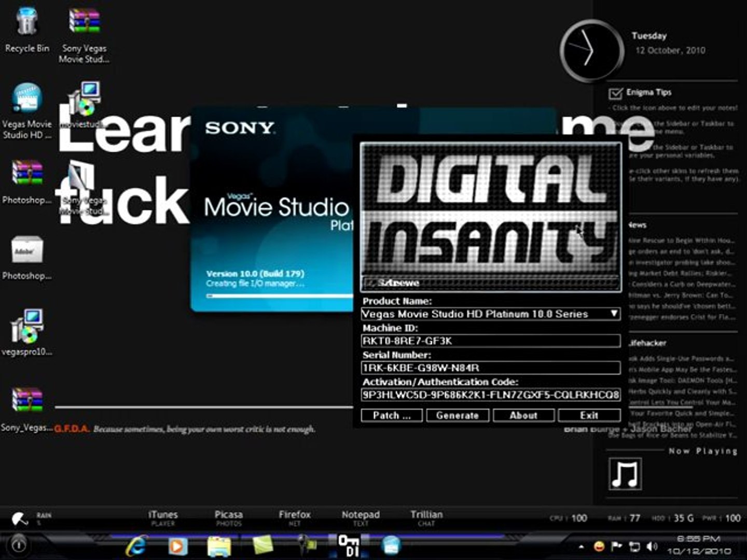This screenshot has height=560, width=747.
Task: Open Internet Explorer from the taskbar
Action: (x=136, y=545)
